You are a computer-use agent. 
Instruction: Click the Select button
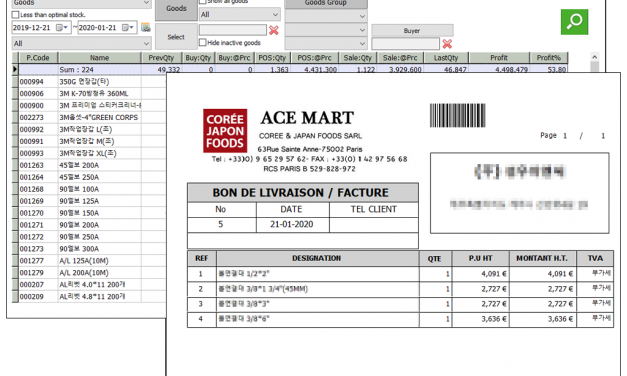176,37
